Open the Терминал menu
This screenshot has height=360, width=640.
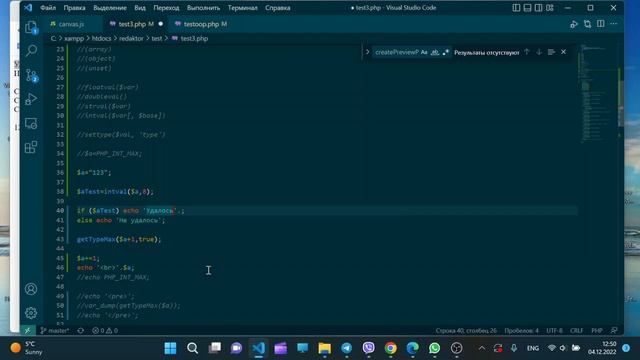pos(242,8)
